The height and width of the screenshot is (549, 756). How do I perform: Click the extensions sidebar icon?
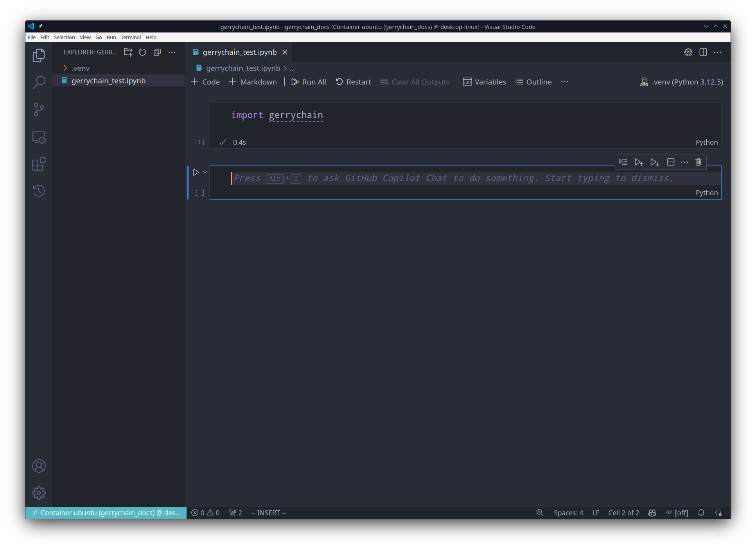point(39,163)
